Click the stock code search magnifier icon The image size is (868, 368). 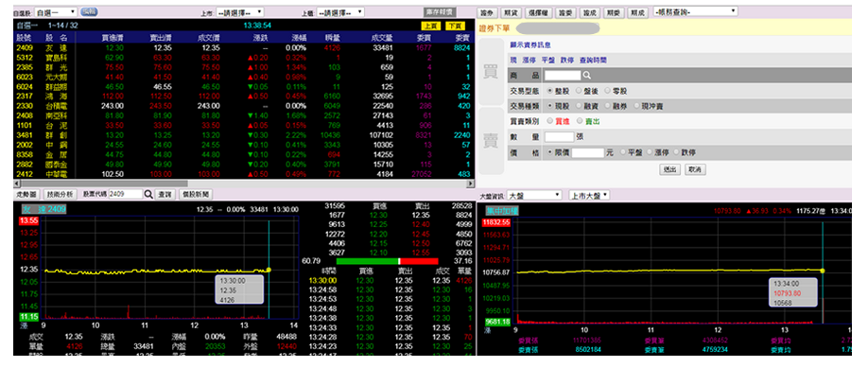click(x=148, y=195)
